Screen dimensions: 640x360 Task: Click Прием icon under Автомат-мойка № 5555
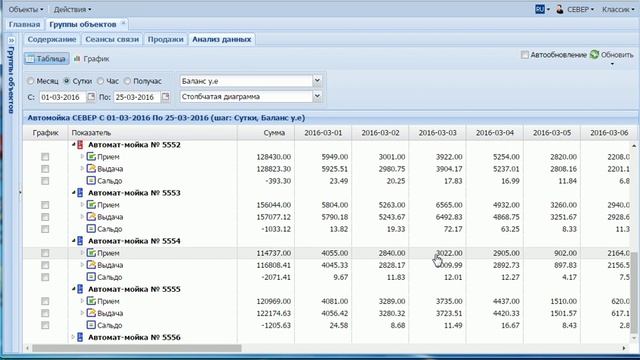pos(91,301)
